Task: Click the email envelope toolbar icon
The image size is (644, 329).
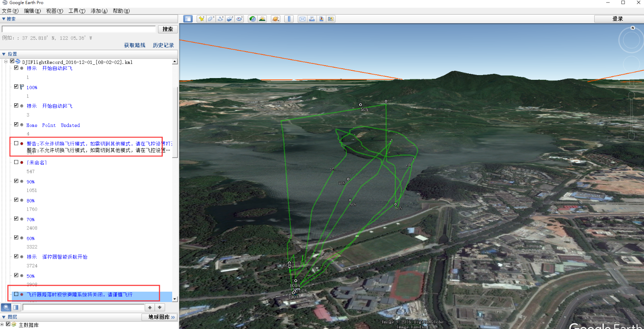Action: 302,19
